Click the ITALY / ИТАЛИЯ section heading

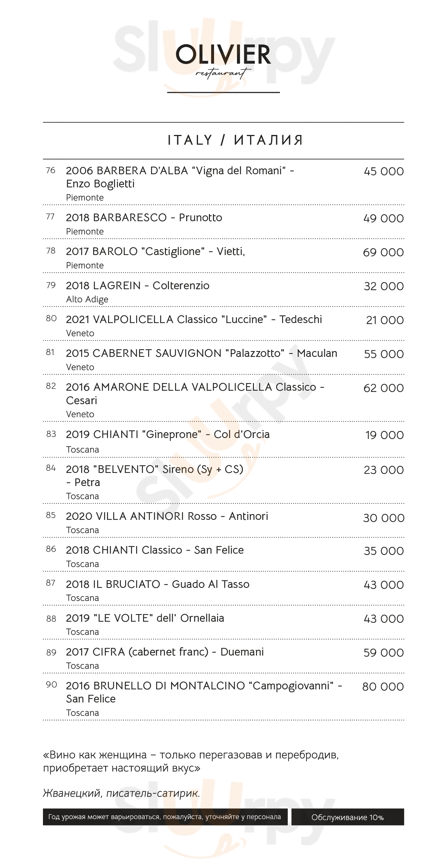235,140
